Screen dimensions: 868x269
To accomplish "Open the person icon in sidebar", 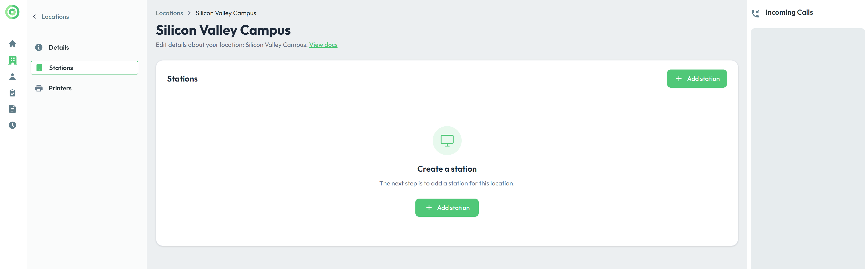I will [12, 77].
